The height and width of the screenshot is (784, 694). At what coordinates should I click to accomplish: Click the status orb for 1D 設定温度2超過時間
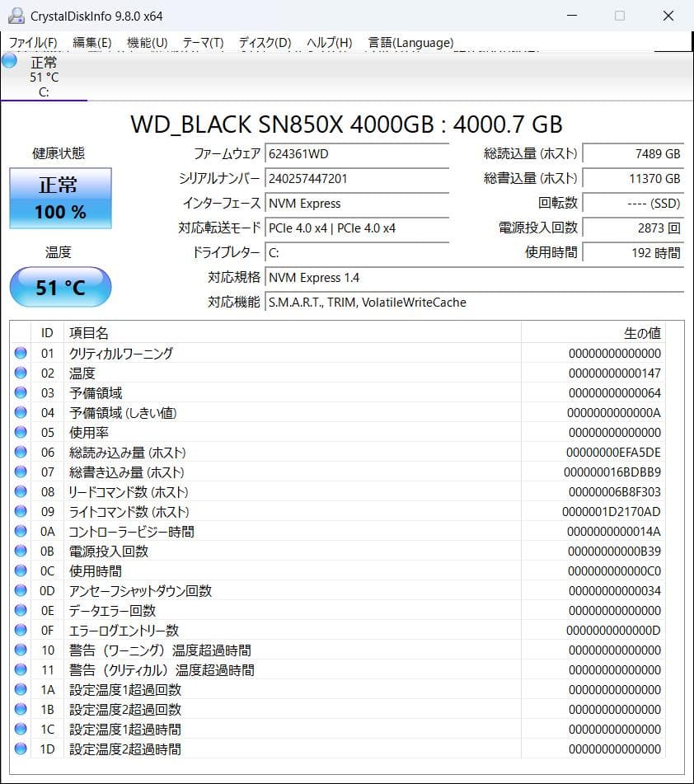click(x=21, y=749)
